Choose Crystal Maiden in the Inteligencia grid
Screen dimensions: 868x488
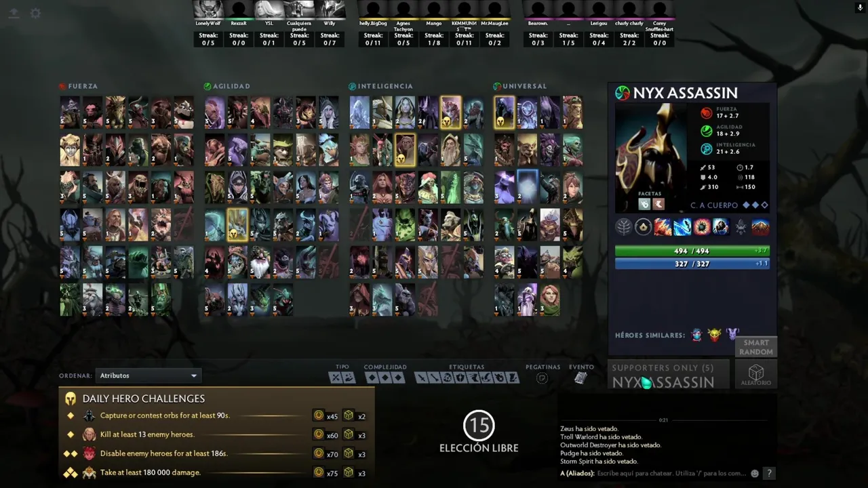[x=405, y=113]
